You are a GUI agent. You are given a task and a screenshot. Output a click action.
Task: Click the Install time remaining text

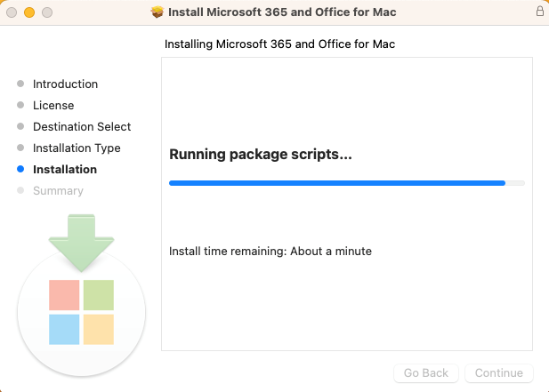[x=270, y=251]
